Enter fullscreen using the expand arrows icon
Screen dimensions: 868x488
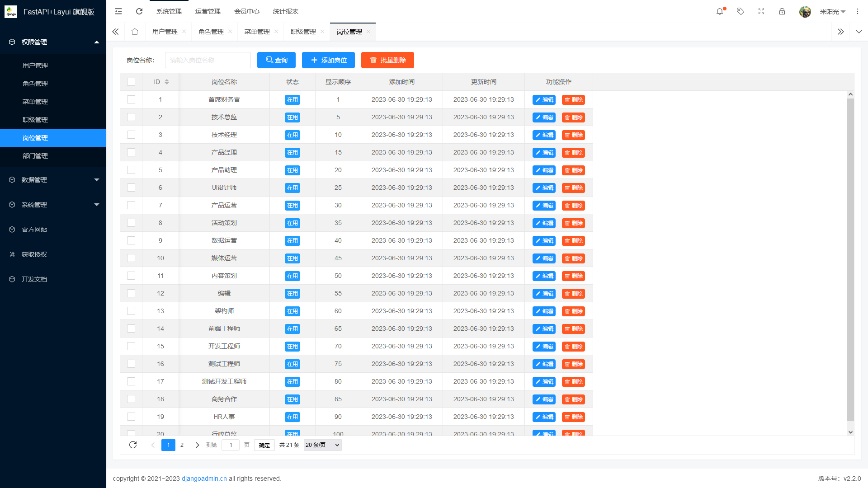click(x=761, y=11)
